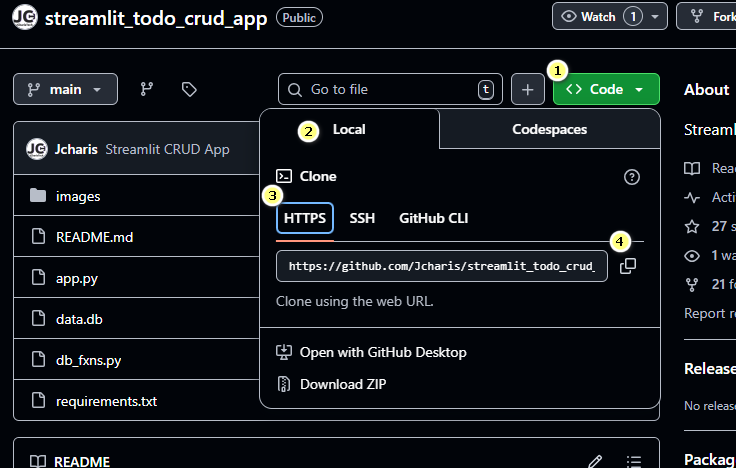Click the forks icon in About sidebar
The height and width of the screenshot is (468, 736).
(x=692, y=284)
